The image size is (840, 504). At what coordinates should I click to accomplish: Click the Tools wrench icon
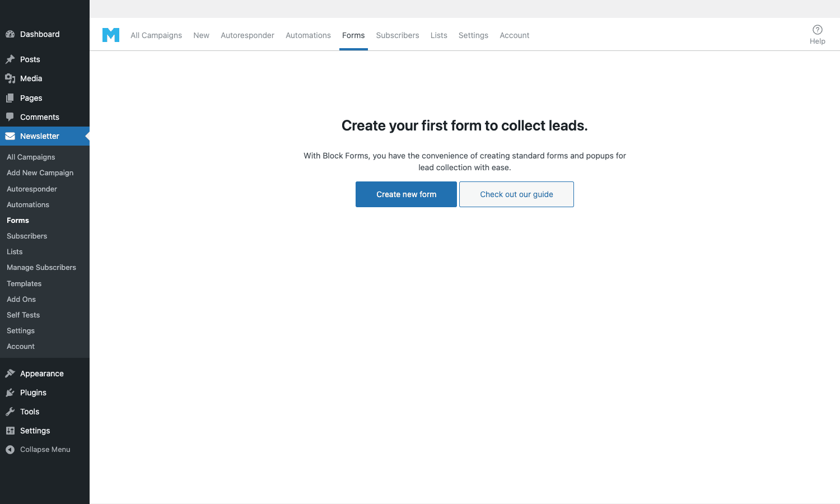pyautogui.click(x=10, y=412)
